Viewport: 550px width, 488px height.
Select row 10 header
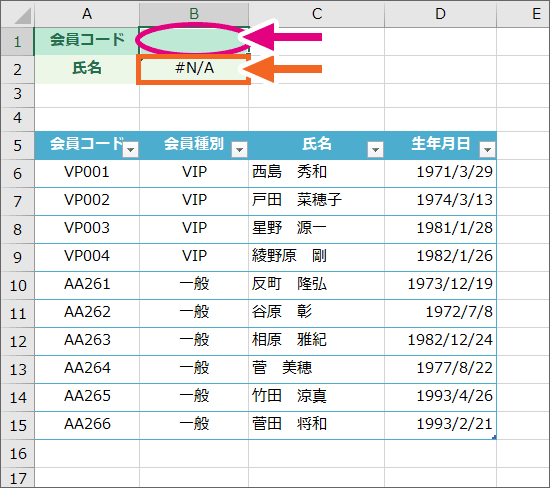(x=18, y=286)
